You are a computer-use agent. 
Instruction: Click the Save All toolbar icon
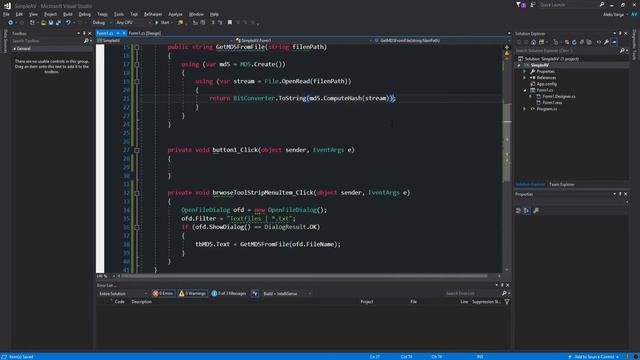coord(58,22)
